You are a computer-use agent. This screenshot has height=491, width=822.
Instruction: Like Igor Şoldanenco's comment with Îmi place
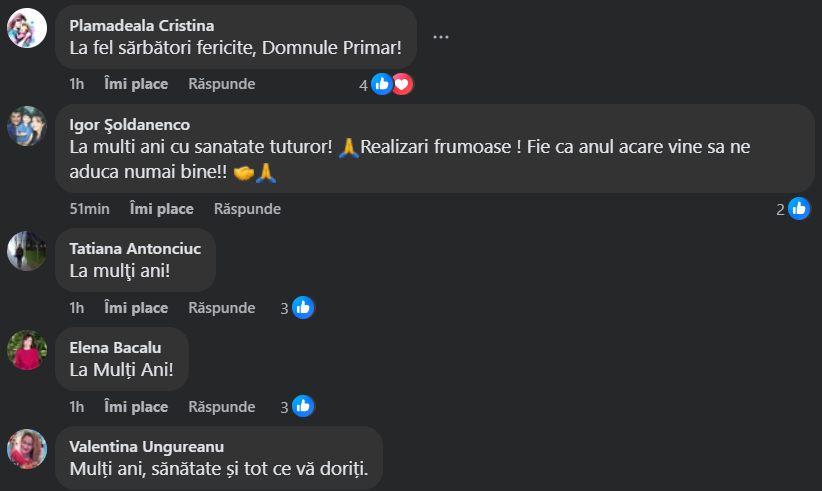tap(161, 209)
